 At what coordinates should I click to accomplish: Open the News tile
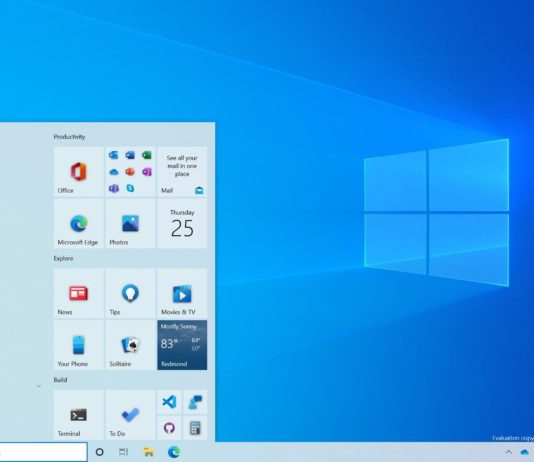tap(79, 293)
